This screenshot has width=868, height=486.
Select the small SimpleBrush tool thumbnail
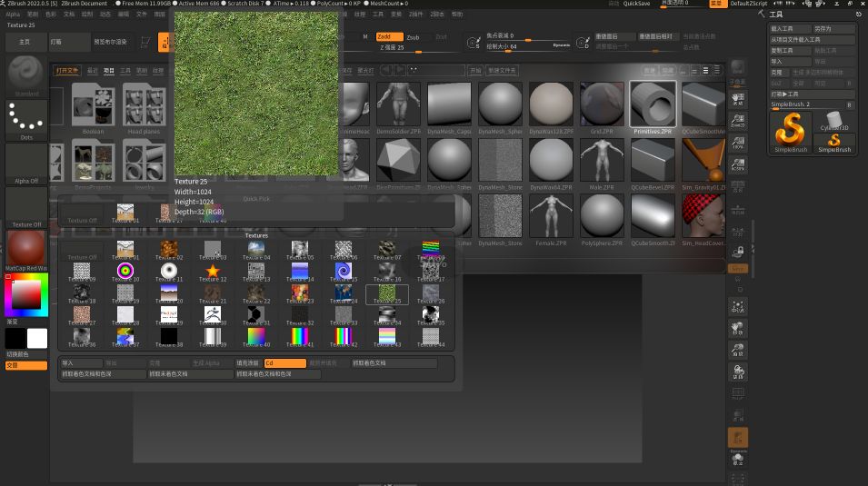[834, 143]
